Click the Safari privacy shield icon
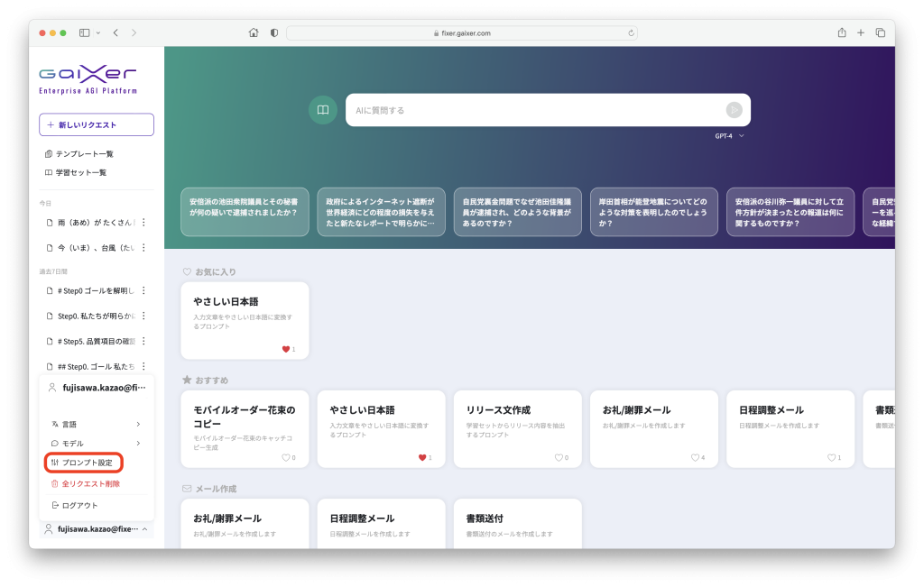924x587 pixels. click(273, 32)
